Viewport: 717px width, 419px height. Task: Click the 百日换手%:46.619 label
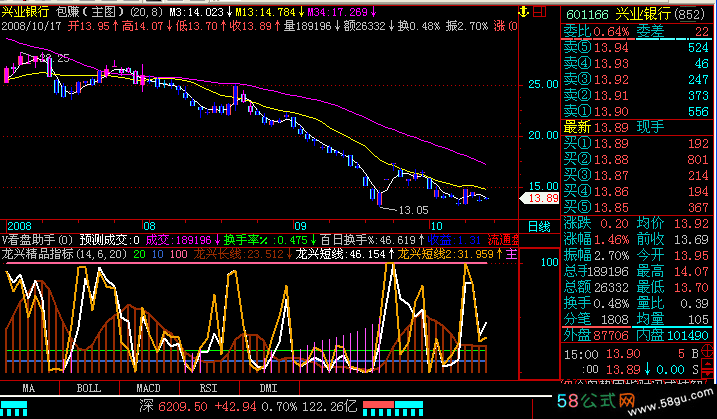(372, 240)
